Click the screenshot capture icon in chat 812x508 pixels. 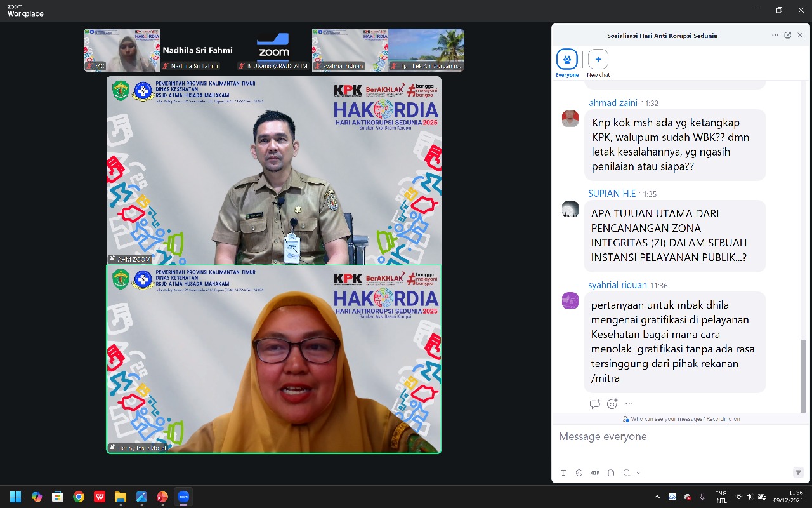pos(626,472)
